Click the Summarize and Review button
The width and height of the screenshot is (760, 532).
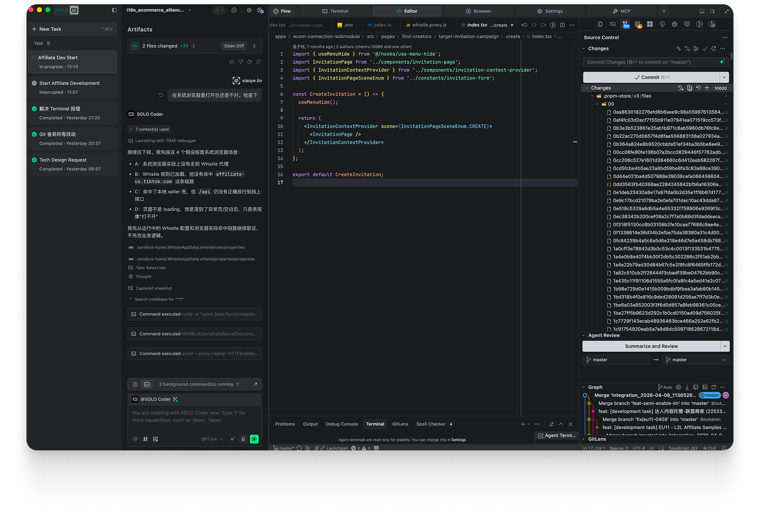[x=651, y=347]
